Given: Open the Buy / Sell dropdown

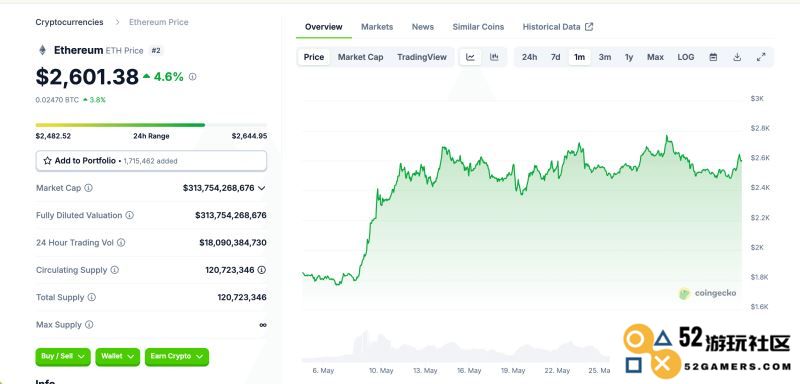Looking at the screenshot, I should point(63,356).
